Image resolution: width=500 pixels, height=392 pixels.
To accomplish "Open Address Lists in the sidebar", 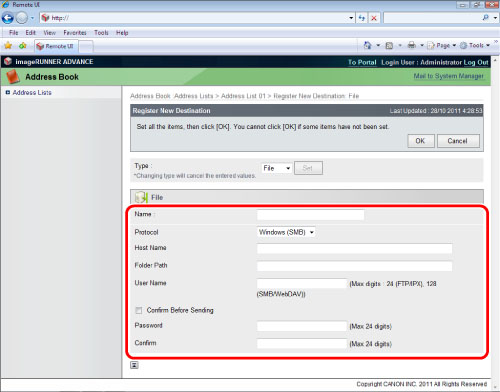I will (x=32, y=92).
